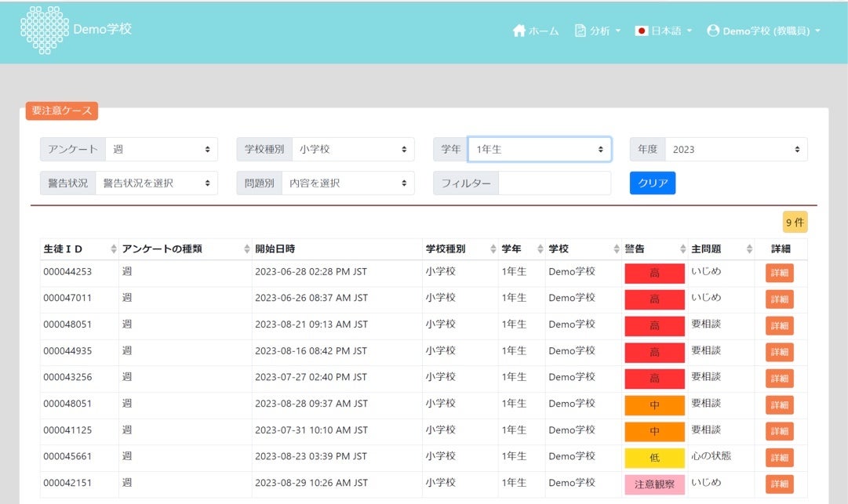Expand the 警告状況 selection dropdown

[x=156, y=183]
